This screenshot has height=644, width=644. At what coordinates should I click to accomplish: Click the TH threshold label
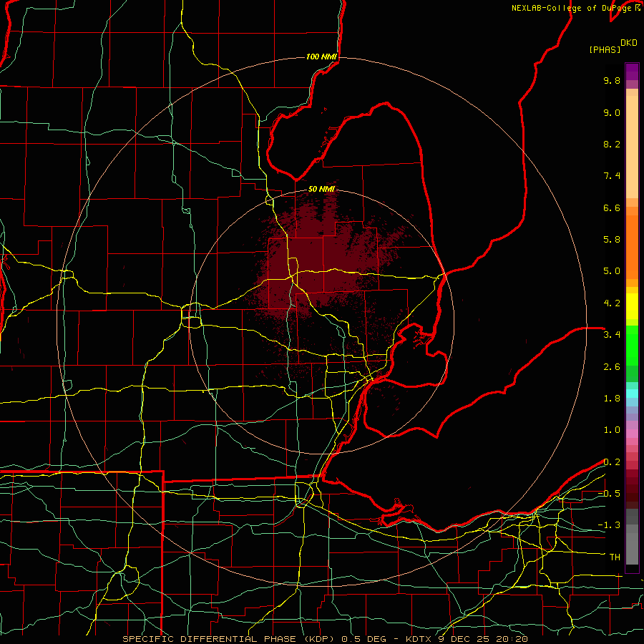tap(615, 557)
